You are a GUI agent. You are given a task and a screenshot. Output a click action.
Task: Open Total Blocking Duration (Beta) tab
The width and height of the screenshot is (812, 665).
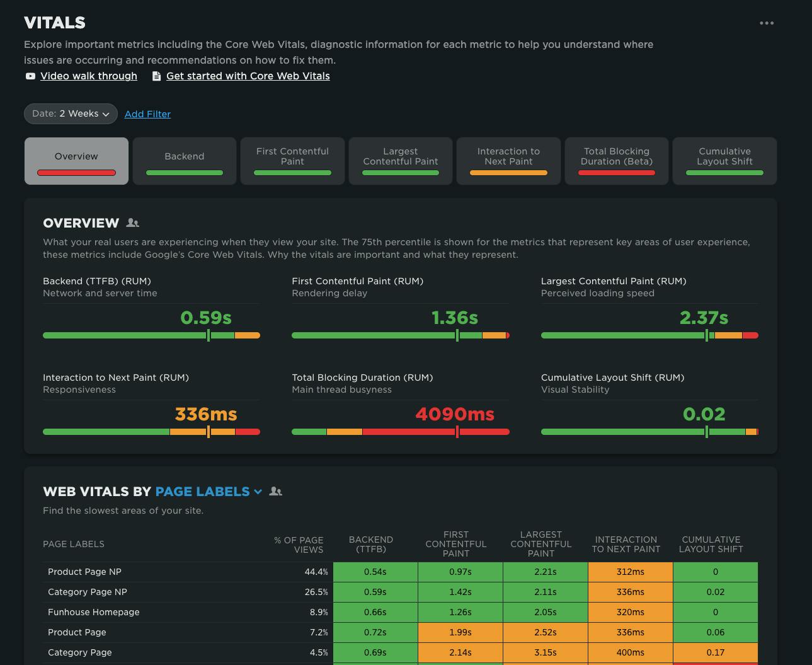click(616, 161)
